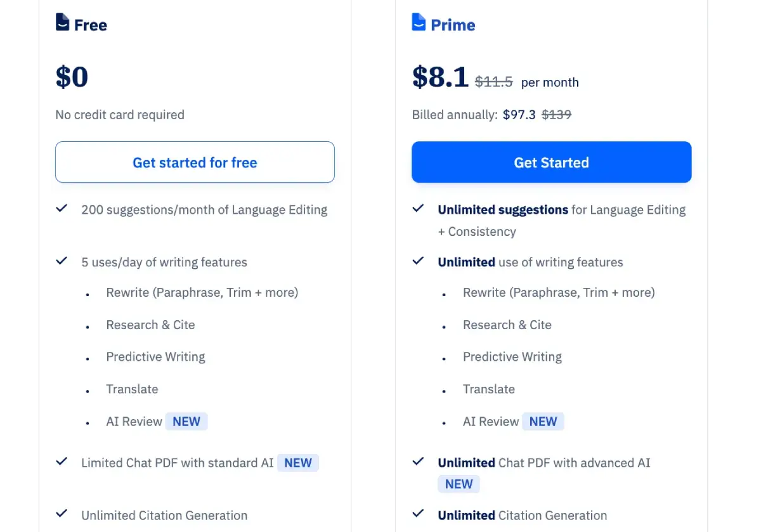Click the Free plan logo icon
Viewport: 761px width, 532px height.
click(x=62, y=23)
